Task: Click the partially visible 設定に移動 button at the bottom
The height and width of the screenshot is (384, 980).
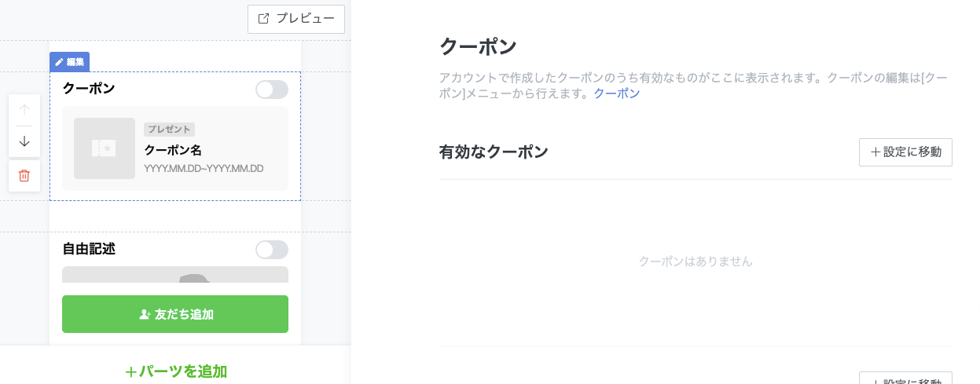Action: (905, 379)
